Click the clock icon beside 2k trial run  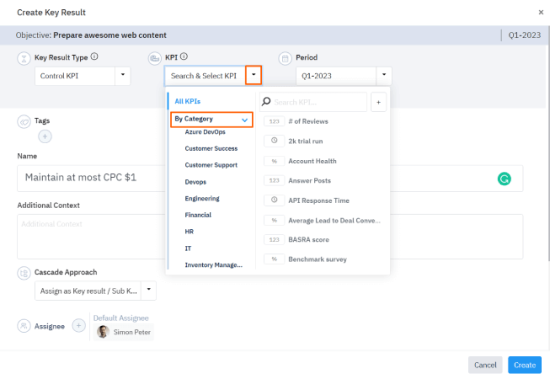274,141
